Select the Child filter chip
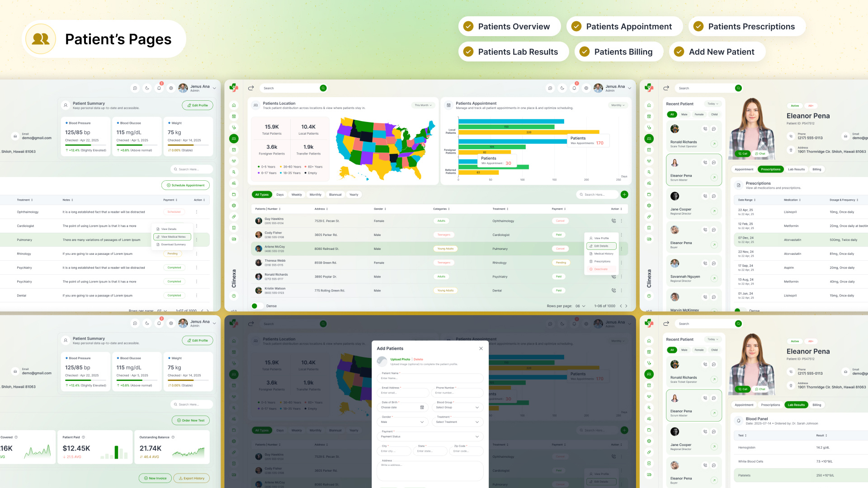 714,114
